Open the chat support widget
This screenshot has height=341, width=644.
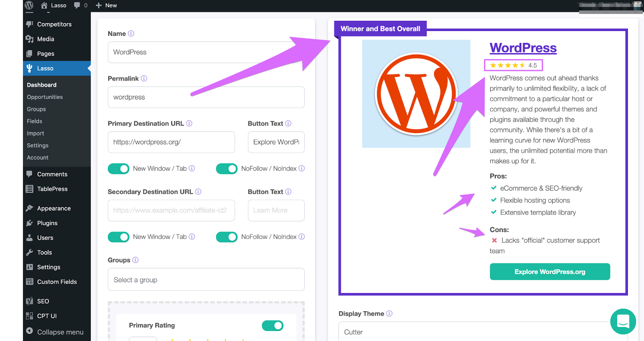click(x=623, y=321)
